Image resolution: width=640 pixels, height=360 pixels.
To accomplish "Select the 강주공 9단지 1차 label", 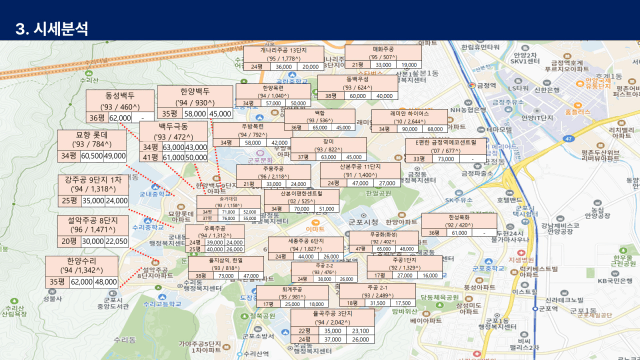I will [93, 180].
